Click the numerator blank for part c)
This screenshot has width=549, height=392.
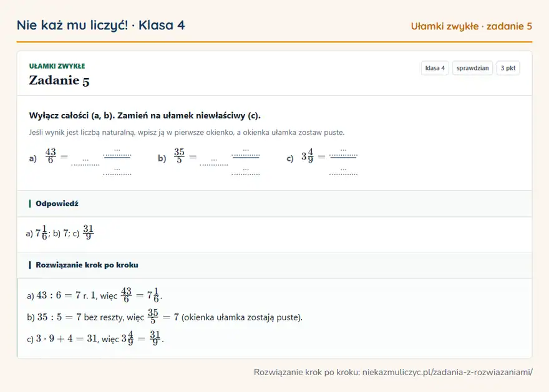pyautogui.click(x=344, y=152)
